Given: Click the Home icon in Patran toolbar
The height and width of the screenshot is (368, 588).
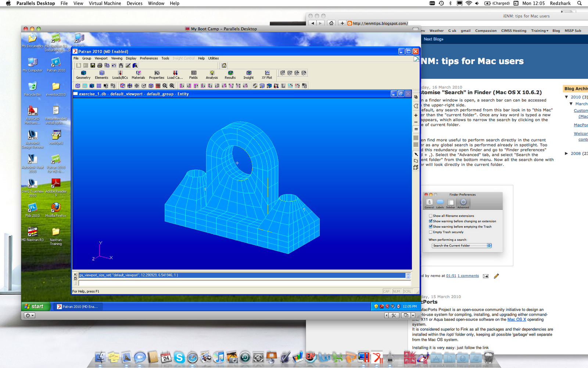Looking at the screenshot, I should pos(224,65).
